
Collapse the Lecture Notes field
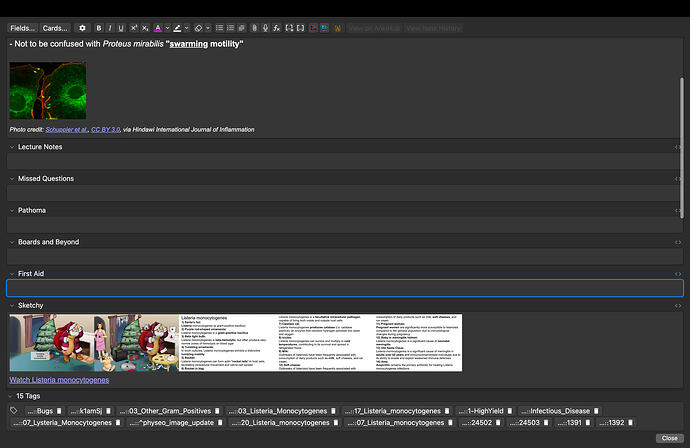(12, 147)
